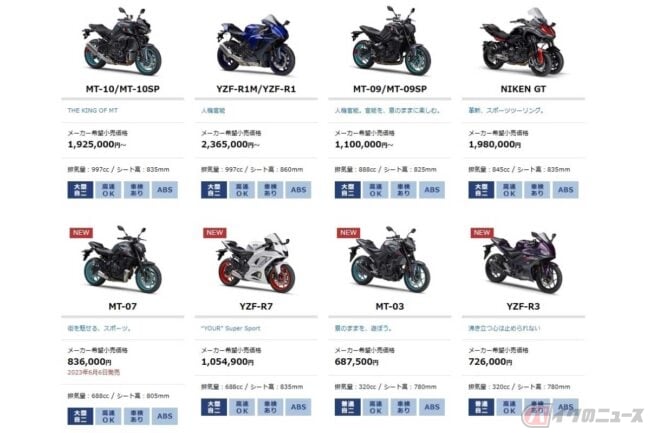
Task: Click the MT-09/MT-09SP model title
Action: (390, 89)
